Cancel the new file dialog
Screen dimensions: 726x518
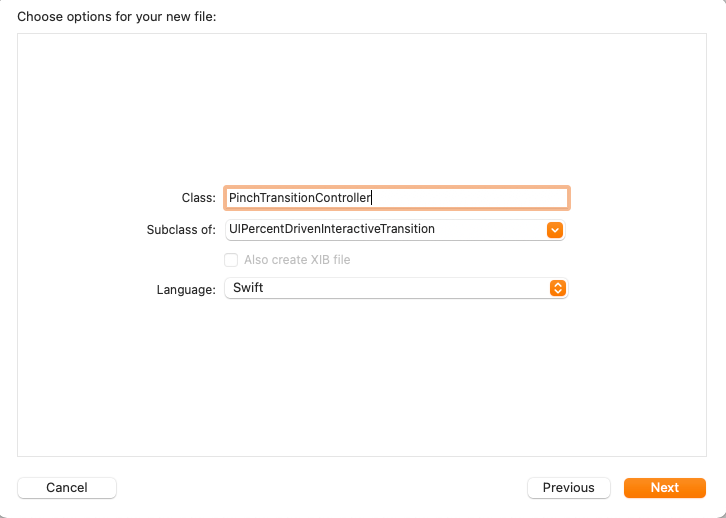coord(67,488)
